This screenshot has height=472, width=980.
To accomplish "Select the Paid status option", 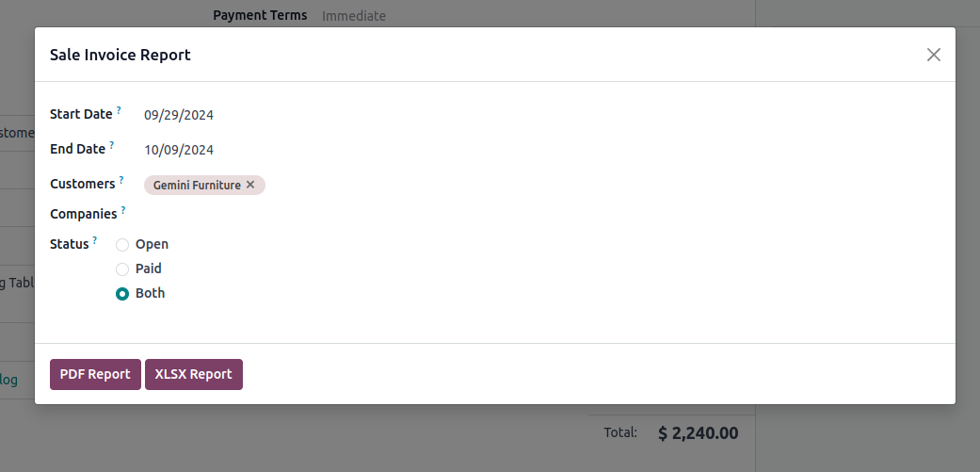I will tap(122, 269).
